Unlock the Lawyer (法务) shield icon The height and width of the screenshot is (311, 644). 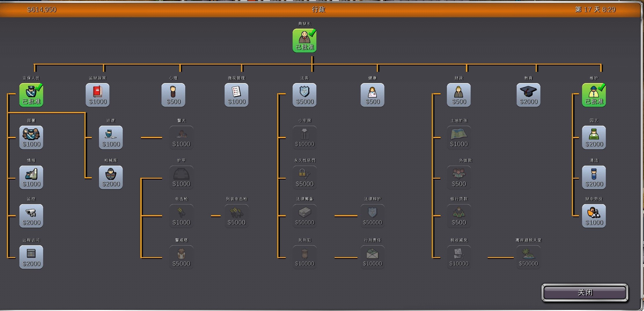pyautogui.click(x=304, y=95)
